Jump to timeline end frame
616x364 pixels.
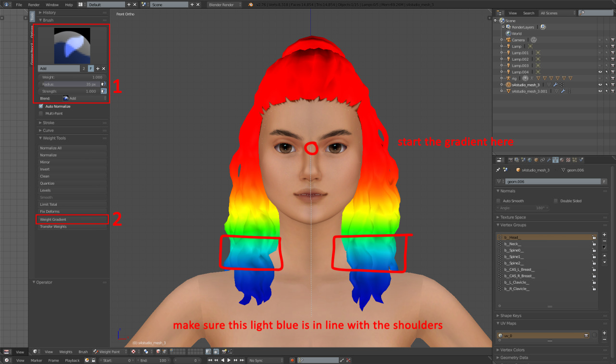pyautogui.click(x=242, y=360)
